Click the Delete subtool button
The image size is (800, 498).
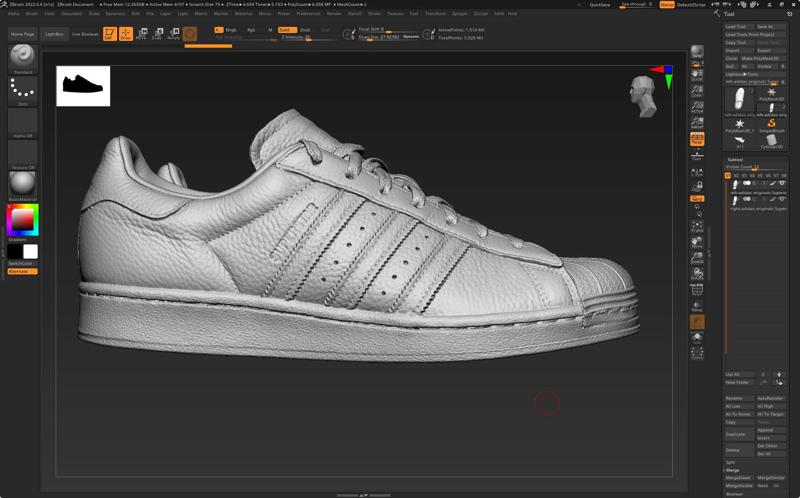click(739, 450)
